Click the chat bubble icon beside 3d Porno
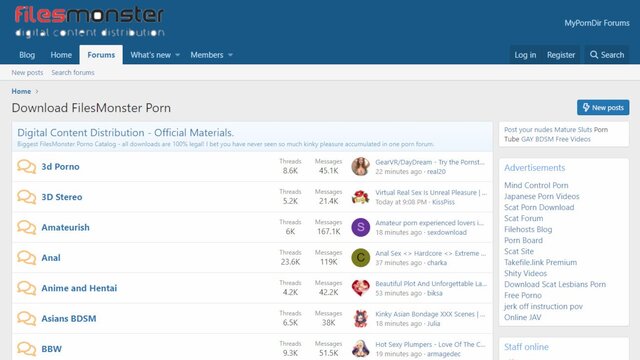 pyautogui.click(x=27, y=167)
